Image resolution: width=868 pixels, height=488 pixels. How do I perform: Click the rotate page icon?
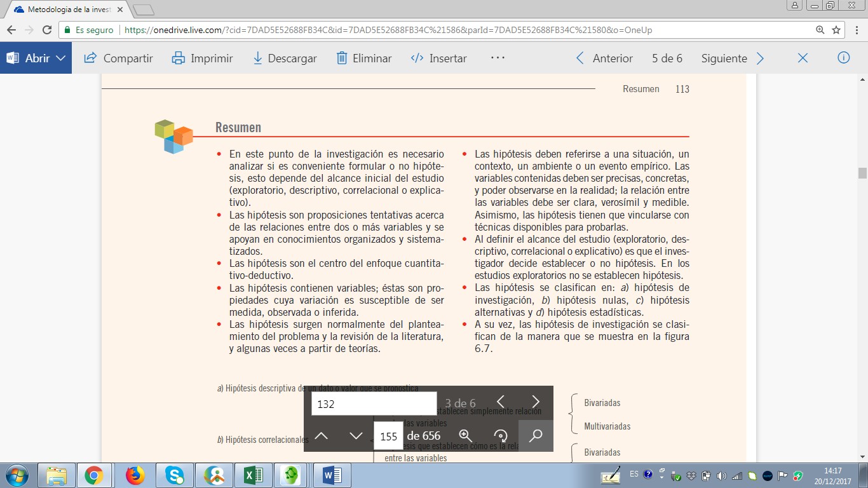point(500,436)
